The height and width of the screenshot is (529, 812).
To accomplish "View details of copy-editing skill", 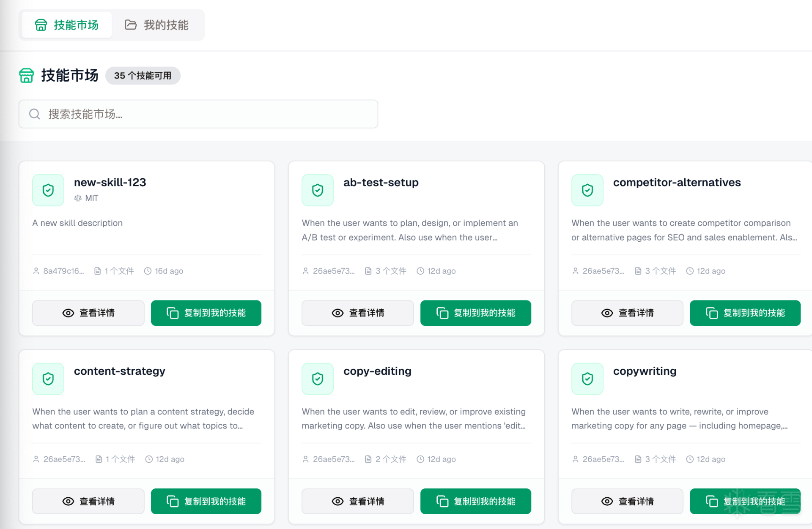I will (357, 502).
